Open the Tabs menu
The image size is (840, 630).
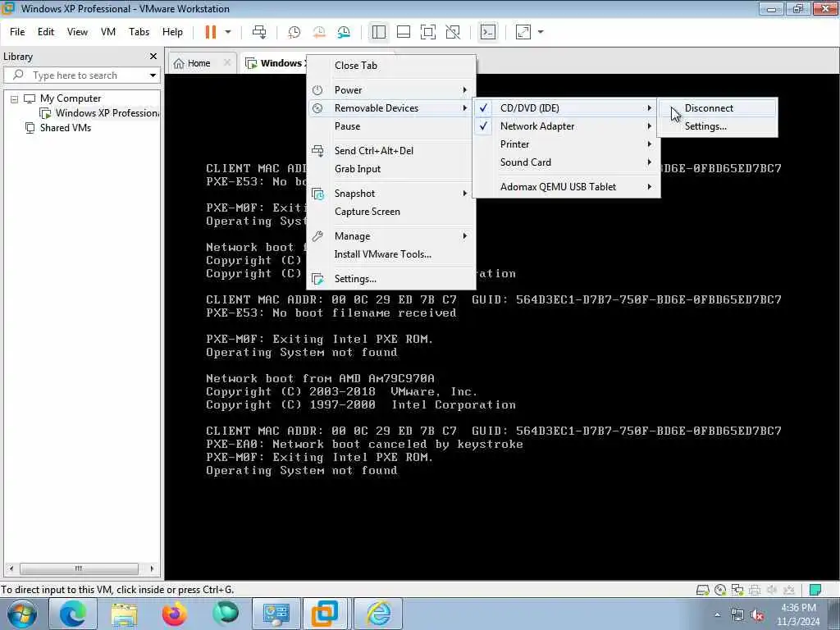pos(139,32)
